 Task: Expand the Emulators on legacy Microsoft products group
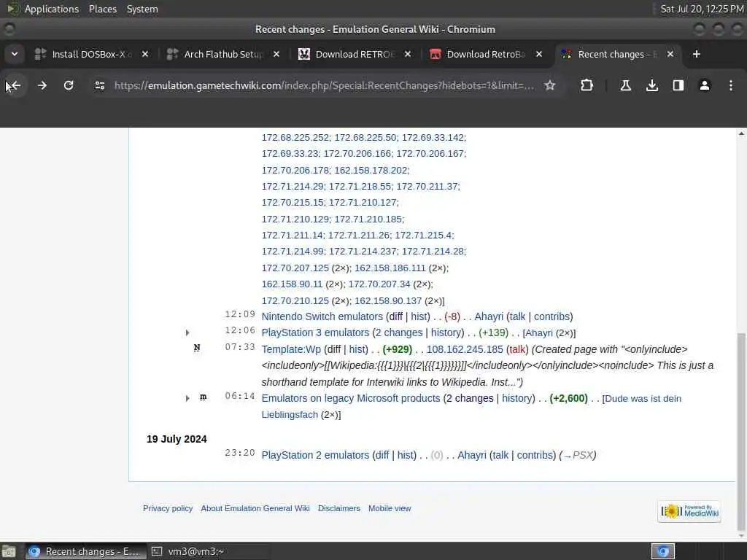187,398
